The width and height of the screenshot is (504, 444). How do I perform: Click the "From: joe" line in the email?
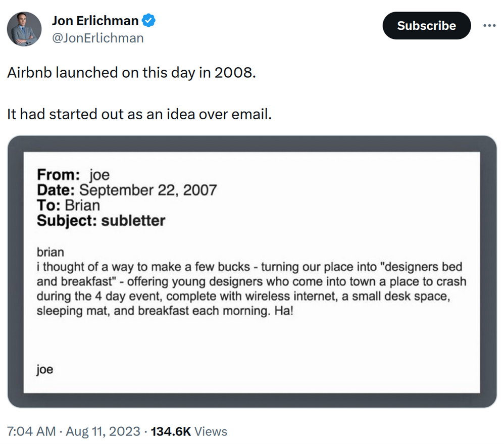coord(73,175)
